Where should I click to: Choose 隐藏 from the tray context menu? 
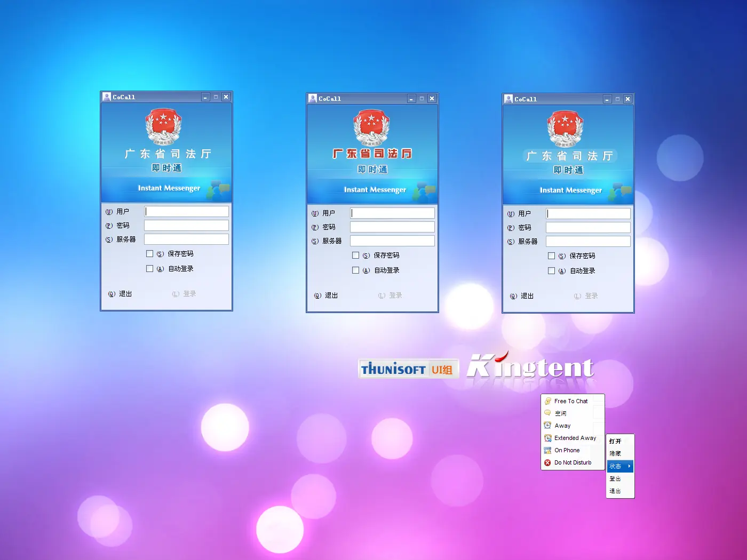tap(616, 453)
